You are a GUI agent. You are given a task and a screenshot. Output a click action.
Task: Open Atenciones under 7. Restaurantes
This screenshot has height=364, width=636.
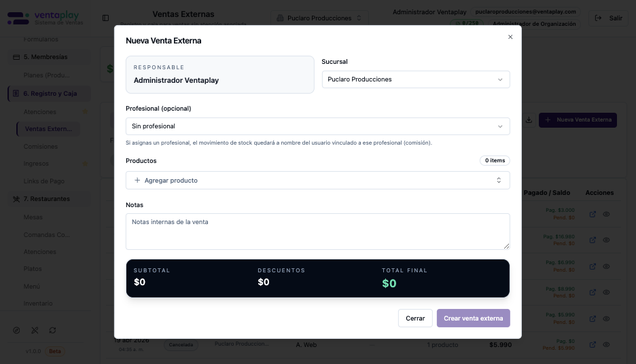(39, 252)
